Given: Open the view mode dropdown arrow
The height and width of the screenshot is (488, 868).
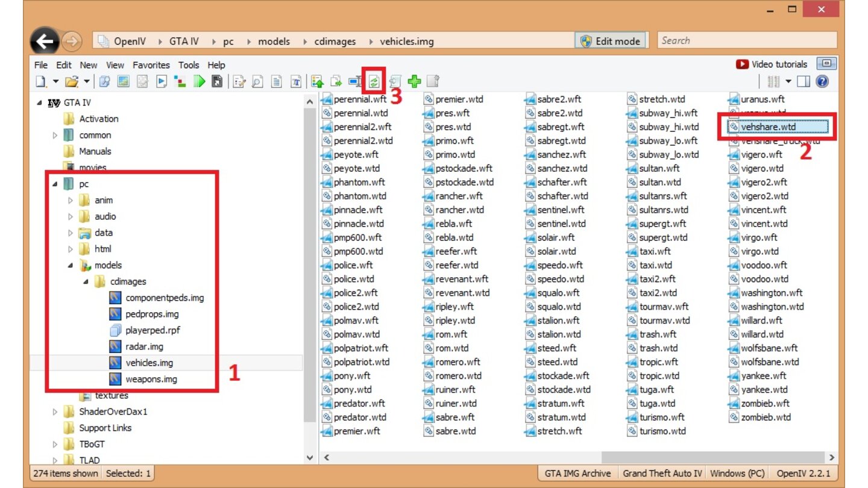Looking at the screenshot, I should (x=788, y=81).
